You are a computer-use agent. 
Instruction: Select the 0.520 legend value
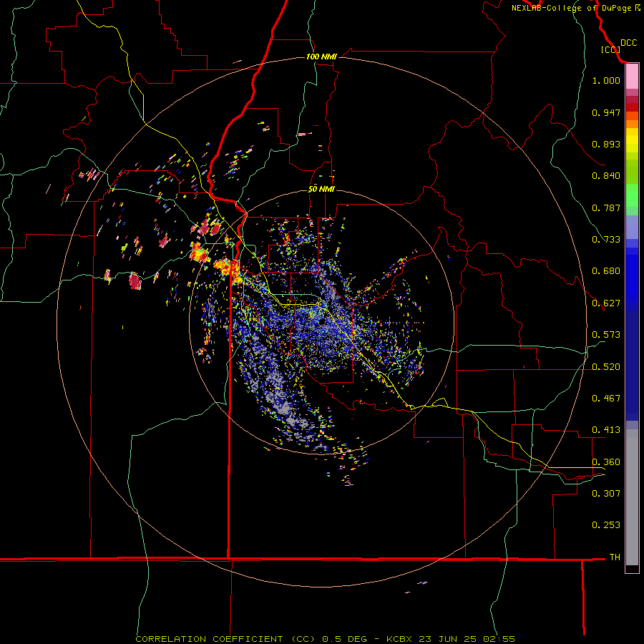606,367
